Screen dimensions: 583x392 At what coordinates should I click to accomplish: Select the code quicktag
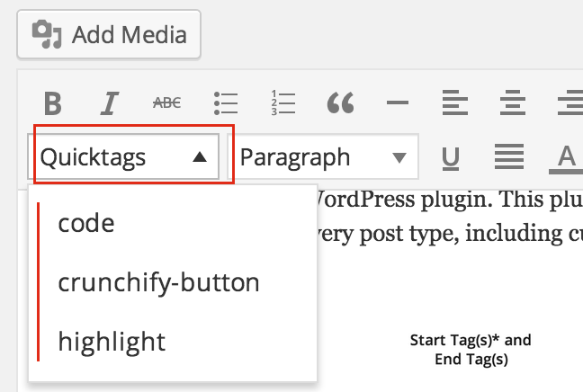pyautogui.click(x=86, y=223)
